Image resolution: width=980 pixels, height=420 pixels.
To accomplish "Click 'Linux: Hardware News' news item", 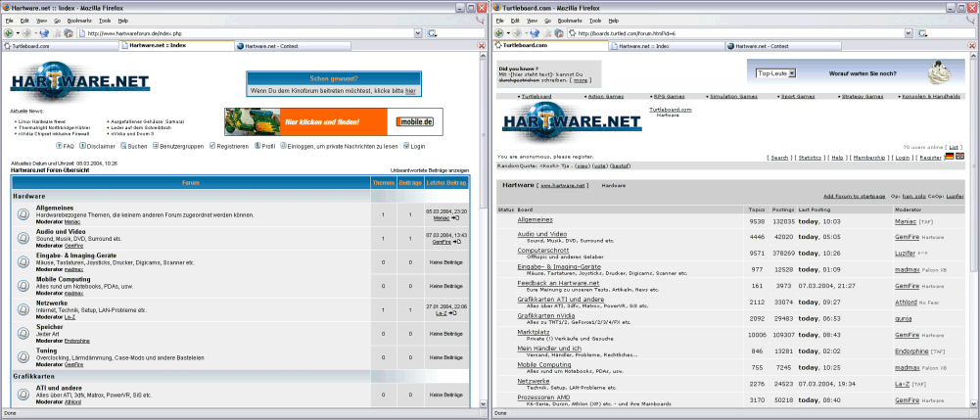I will [x=42, y=121].
